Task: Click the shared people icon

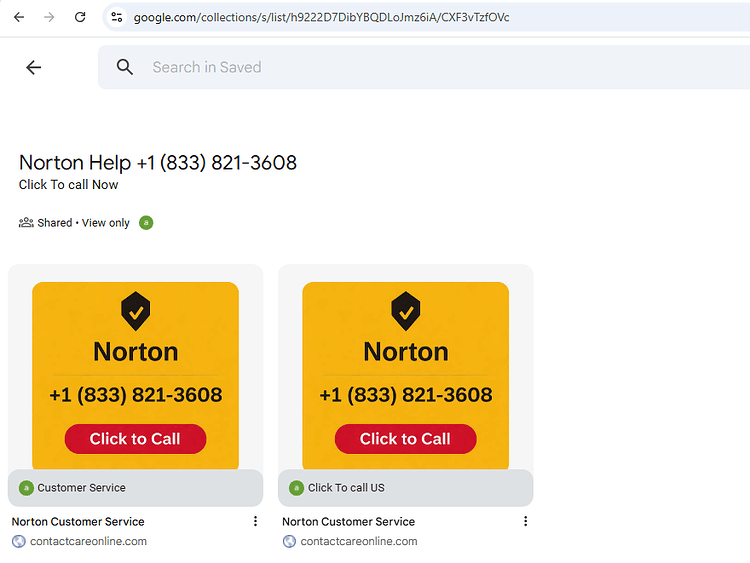Action: pos(26,222)
